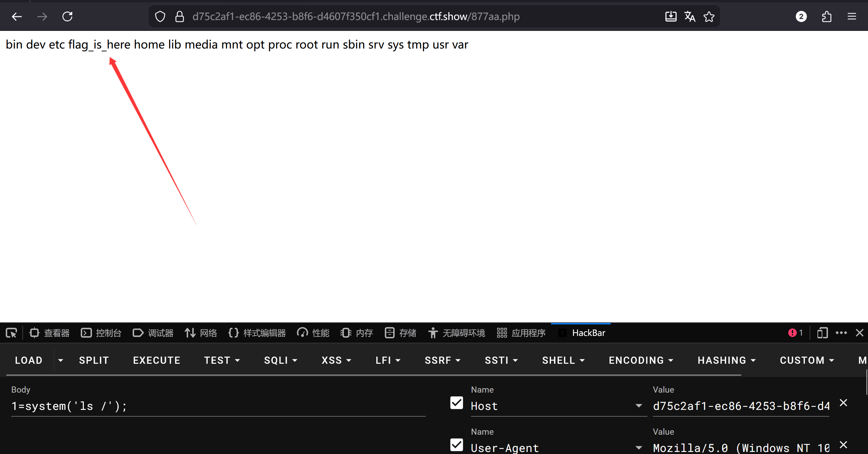Bookmark this page with star icon

point(709,16)
